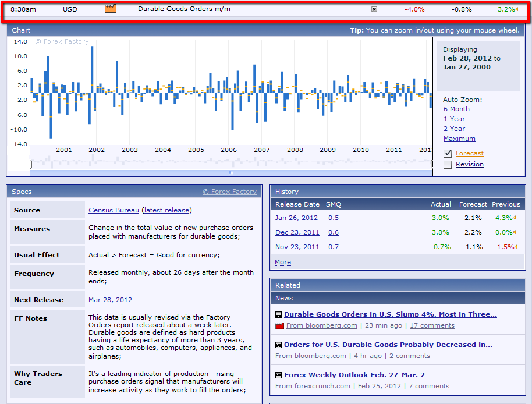Image resolution: width=532 pixels, height=404 pixels.
Task: Click the orange Forecast link by its checkbox
Action: click(470, 153)
